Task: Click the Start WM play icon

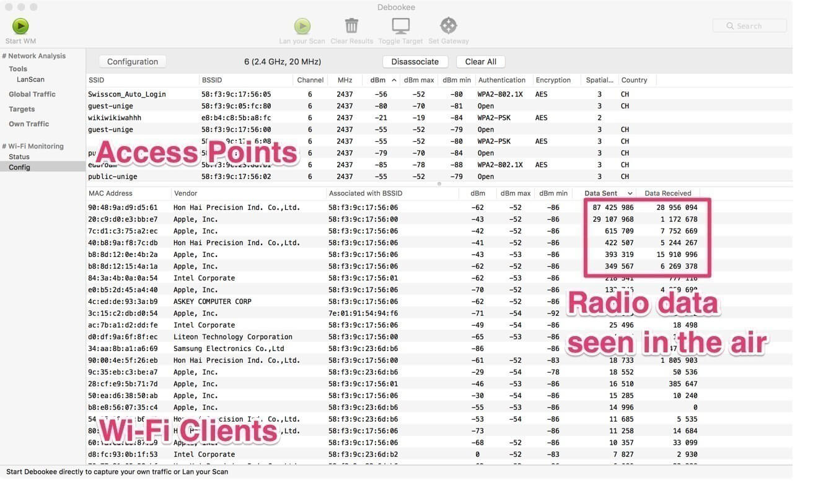Action: click(20, 26)
